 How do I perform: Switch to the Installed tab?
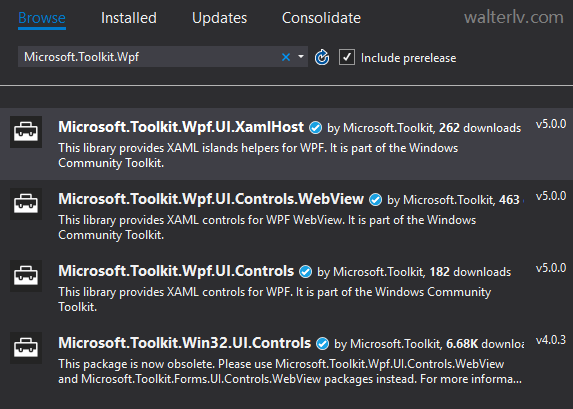point(129,18)
